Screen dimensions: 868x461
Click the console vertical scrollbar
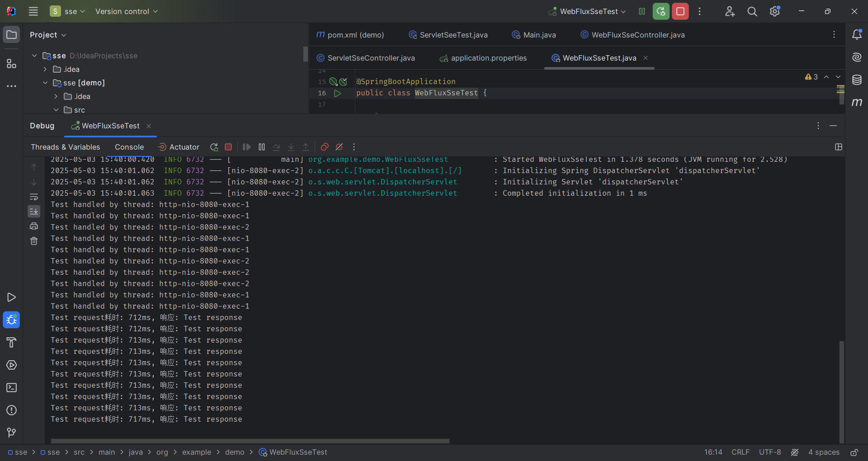pos(841,392)
